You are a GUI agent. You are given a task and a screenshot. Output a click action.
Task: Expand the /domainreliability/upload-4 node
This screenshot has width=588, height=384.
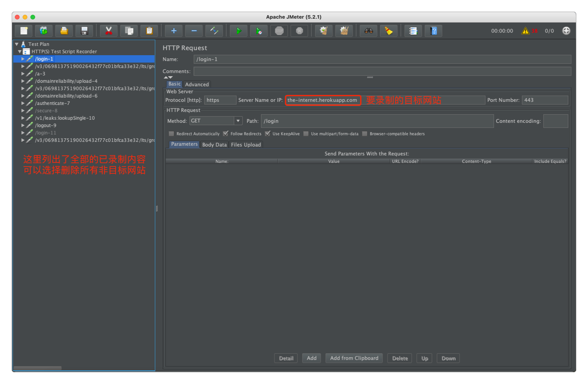click(x=23, y=81)
